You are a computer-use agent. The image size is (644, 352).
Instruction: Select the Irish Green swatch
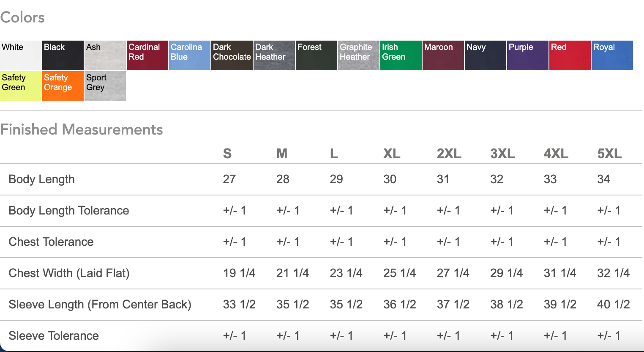[x=401, y=55]
